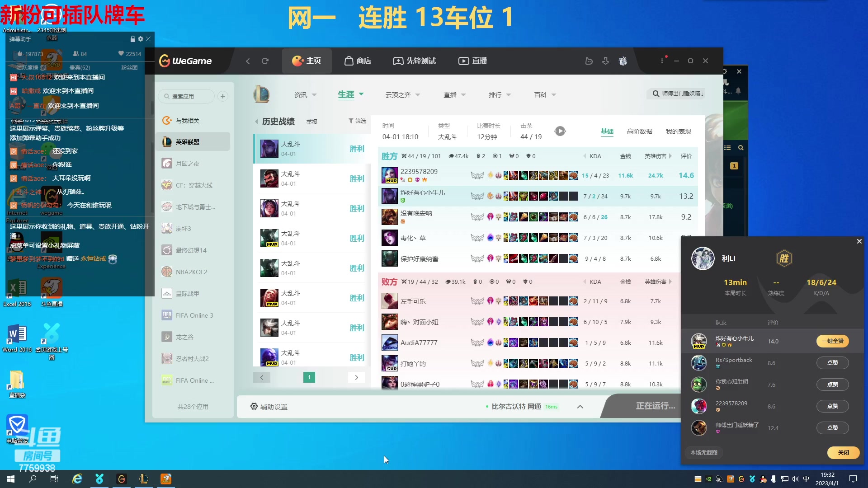Screen dimensions: 868x488
Task: Click the 搜索应用 search field
Action: coord(186,96)
